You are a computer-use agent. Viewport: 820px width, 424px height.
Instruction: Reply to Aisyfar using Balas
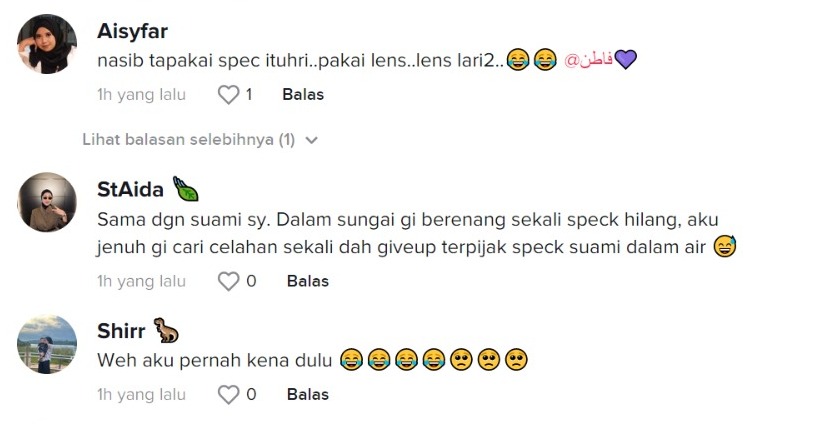point(303,95)
